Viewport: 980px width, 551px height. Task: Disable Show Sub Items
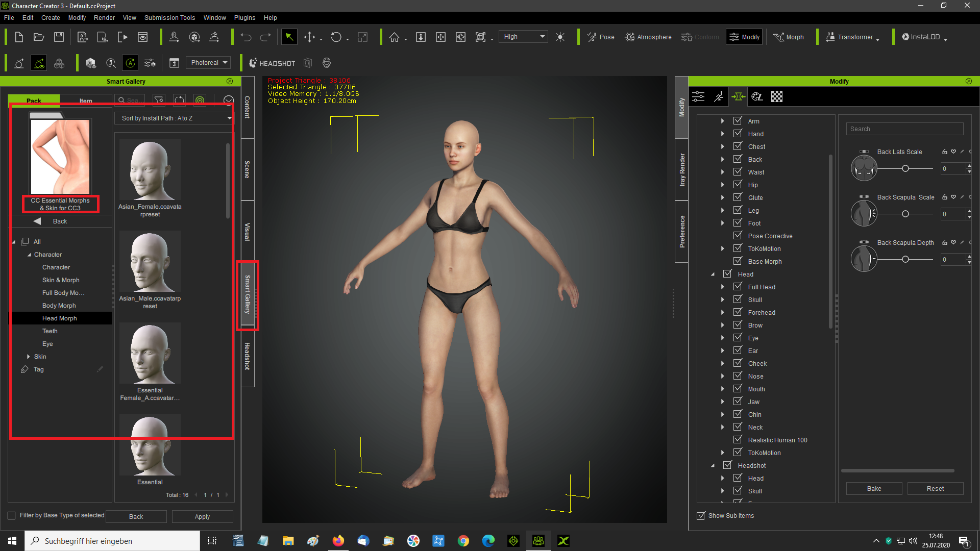coord(701,516)
